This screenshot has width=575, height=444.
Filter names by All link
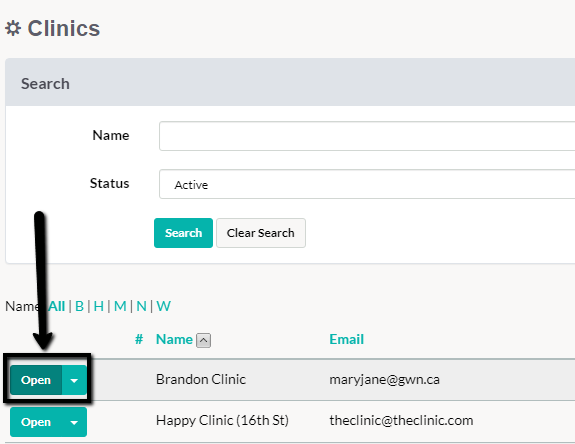56,306
